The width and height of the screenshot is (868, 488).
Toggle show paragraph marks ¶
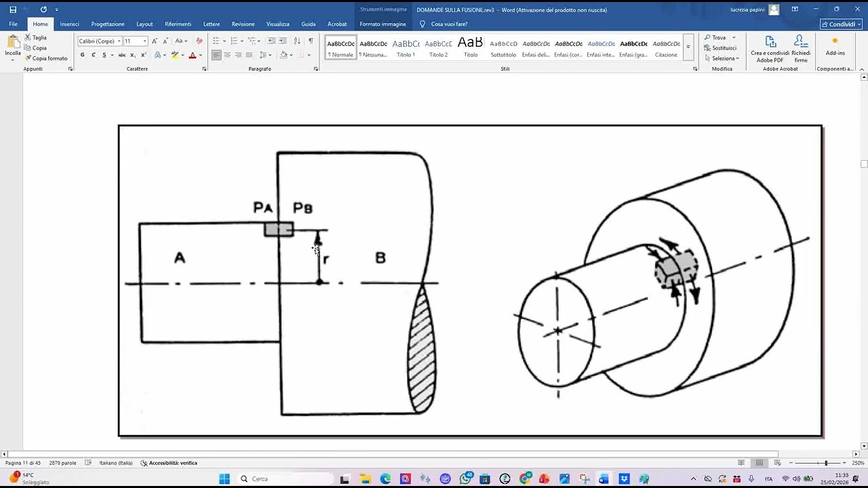(311, 41)
